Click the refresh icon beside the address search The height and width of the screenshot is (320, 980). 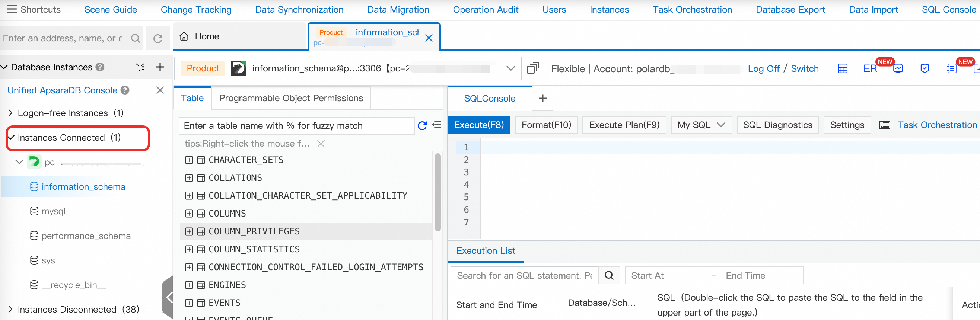point(158,38)
